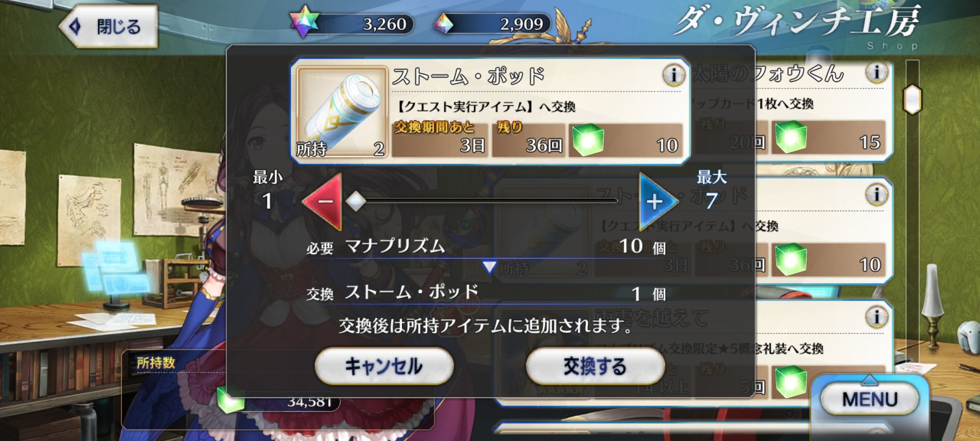Cancel exchange with キャンセル button
The height and width of the screenshot is (441, 980).
coord(384,366)
